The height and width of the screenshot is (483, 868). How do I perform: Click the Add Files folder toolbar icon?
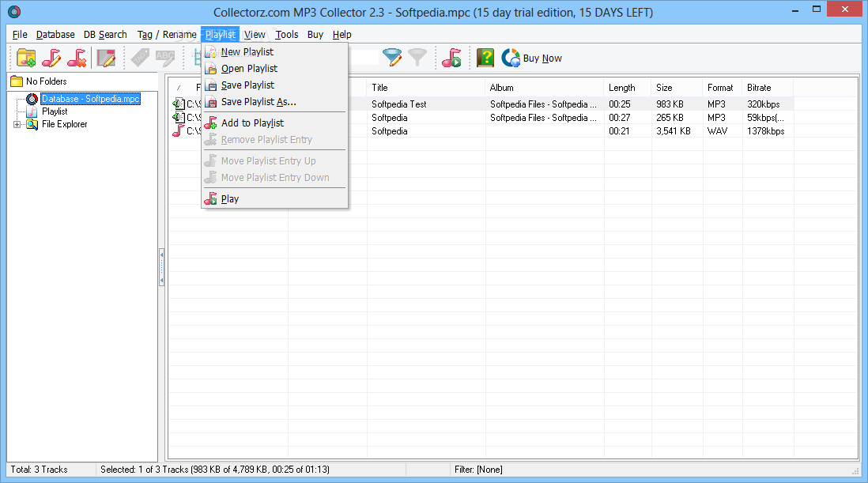[26, 58]
